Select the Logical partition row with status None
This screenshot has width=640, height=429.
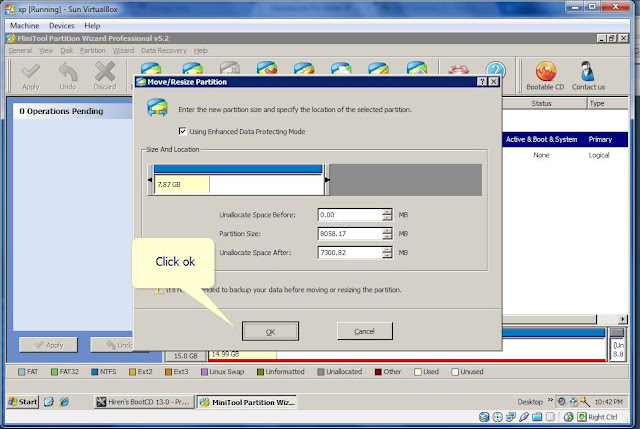tap(564, 155)
